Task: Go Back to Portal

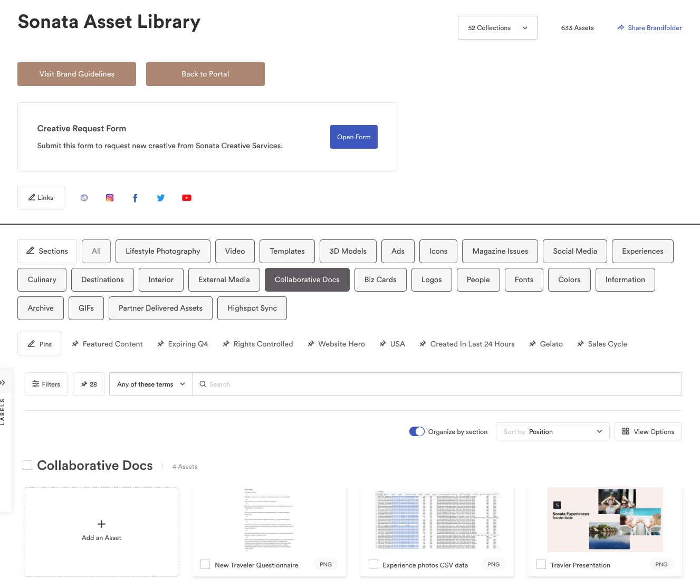Action: point(205,74)
